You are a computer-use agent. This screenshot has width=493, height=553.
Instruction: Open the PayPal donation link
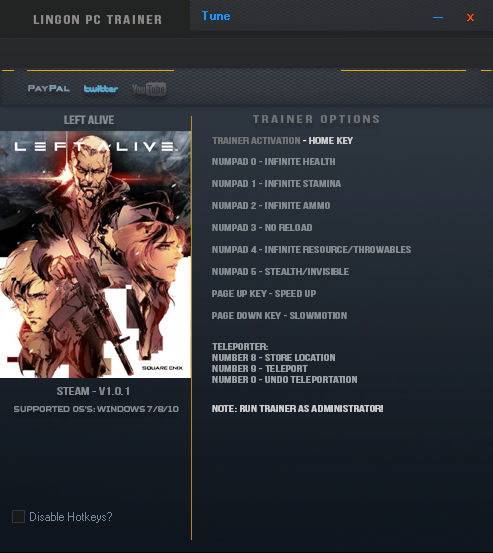[49, 88]
